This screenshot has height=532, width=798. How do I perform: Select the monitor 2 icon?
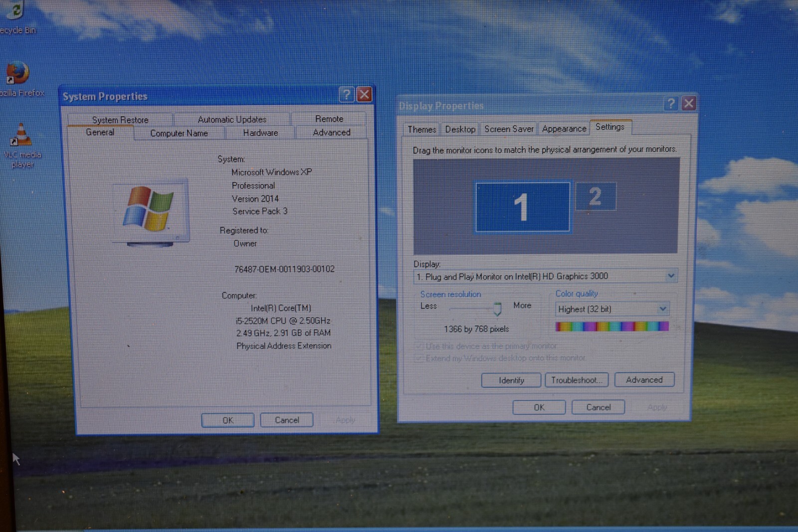tap(596, 196)
